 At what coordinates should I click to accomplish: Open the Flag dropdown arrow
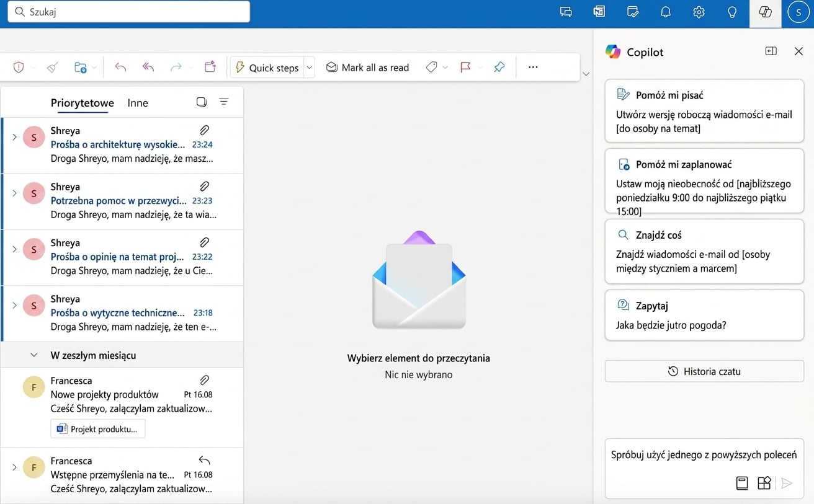click(x=480, y=68)
